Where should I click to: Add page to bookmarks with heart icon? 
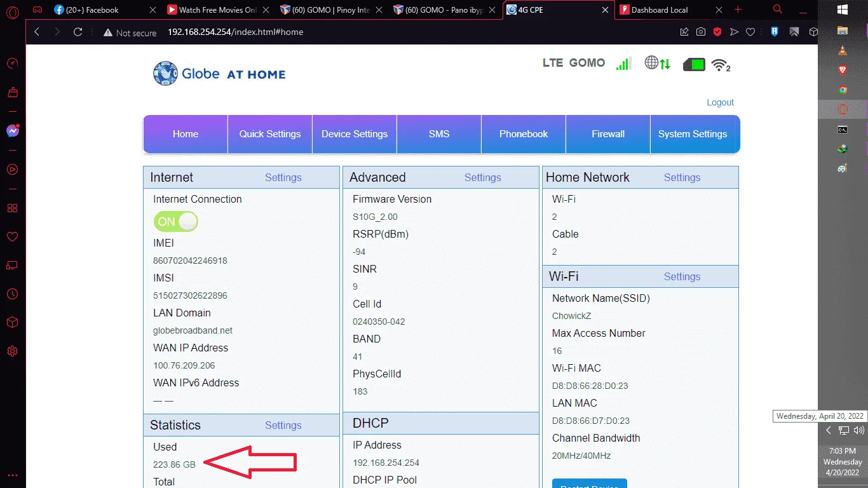[x=750, y=32]
